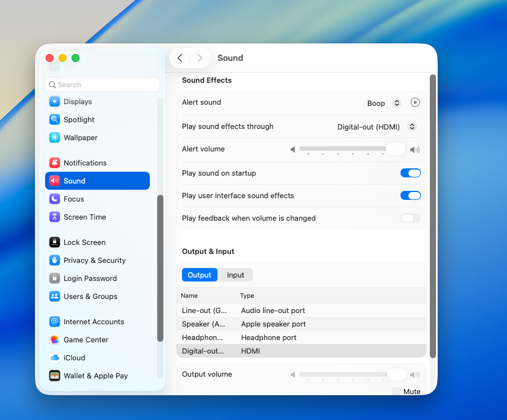Click the Sound pane scrollbar

point(433,216)
